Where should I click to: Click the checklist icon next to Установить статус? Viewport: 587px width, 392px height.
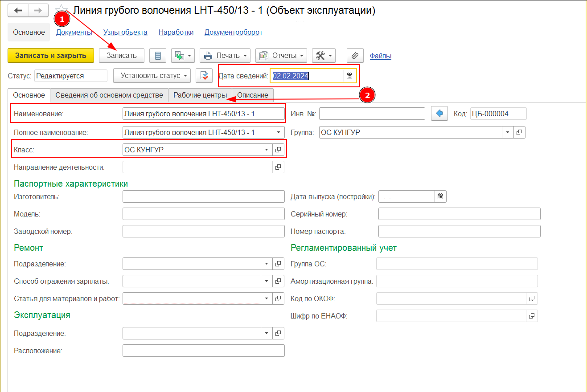tap(204, 76)
